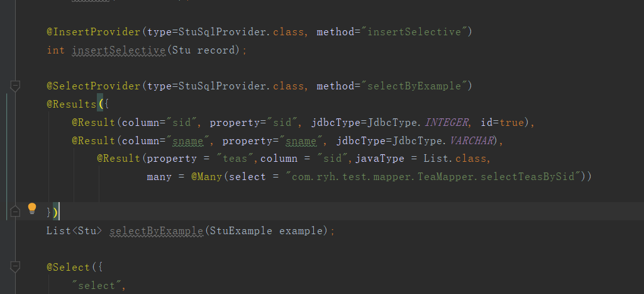
Task: Click the @Select annotation
Action: [68, 268]
